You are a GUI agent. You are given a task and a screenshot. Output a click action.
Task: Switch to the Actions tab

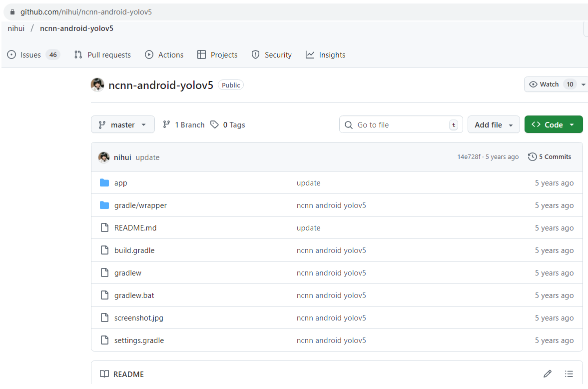coord(164,55)
